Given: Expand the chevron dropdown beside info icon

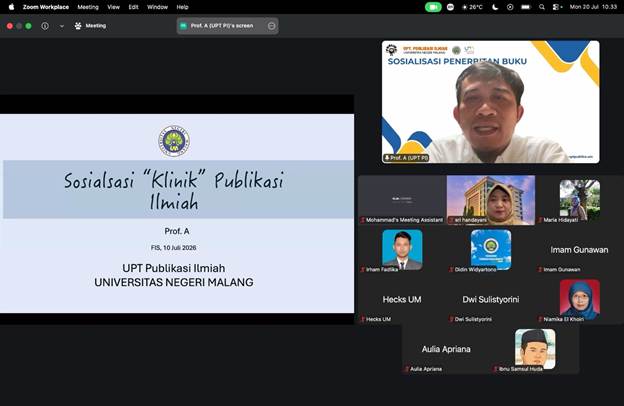Looking at the screenshot, I should click(x=62, y=26).
